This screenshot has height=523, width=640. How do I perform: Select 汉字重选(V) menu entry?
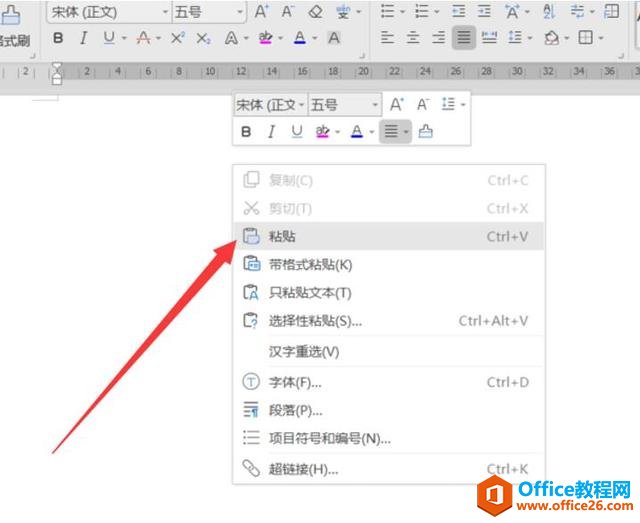389,352
